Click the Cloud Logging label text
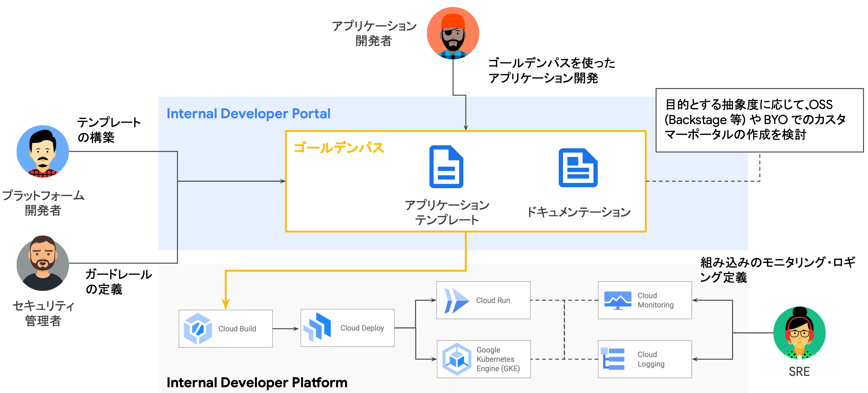The height and width of the screenshot is (393, 868). [651, 359]
